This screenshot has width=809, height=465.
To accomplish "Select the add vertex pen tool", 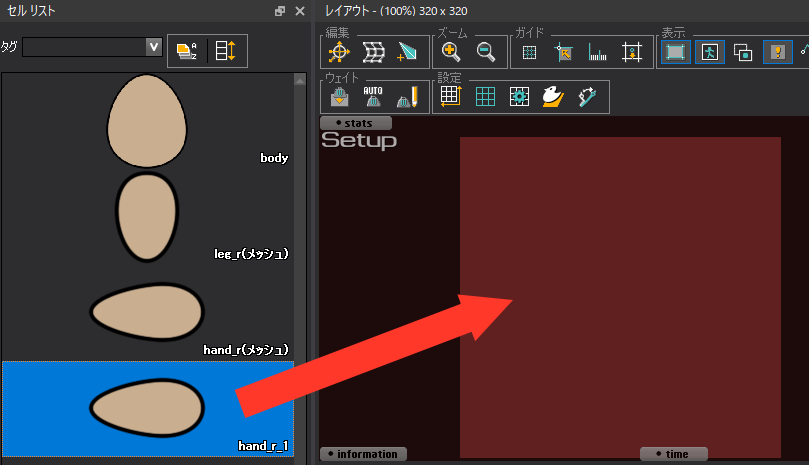I will coord(407,52).
